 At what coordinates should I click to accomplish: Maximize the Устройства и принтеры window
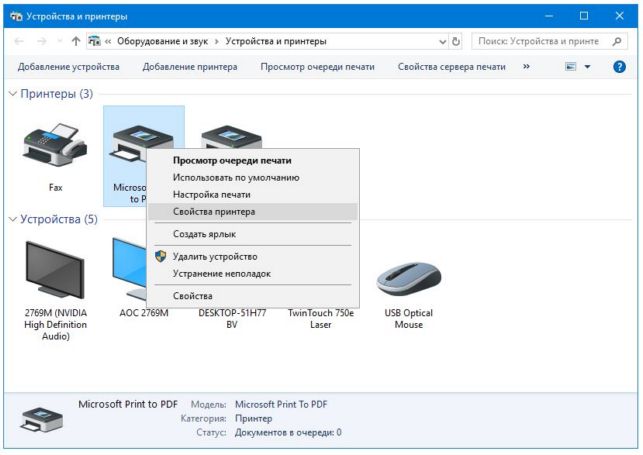click(584, 16)
